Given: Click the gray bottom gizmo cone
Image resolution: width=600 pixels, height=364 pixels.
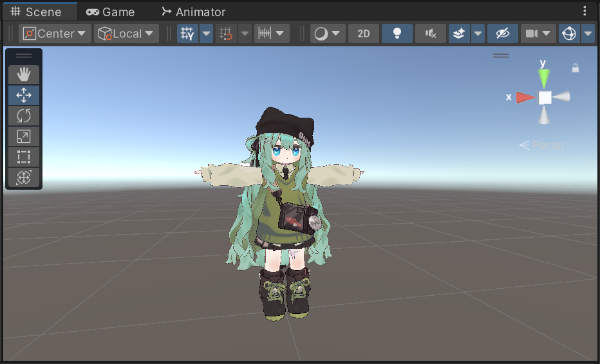Looking at the screenshot, I should point(544,115).
